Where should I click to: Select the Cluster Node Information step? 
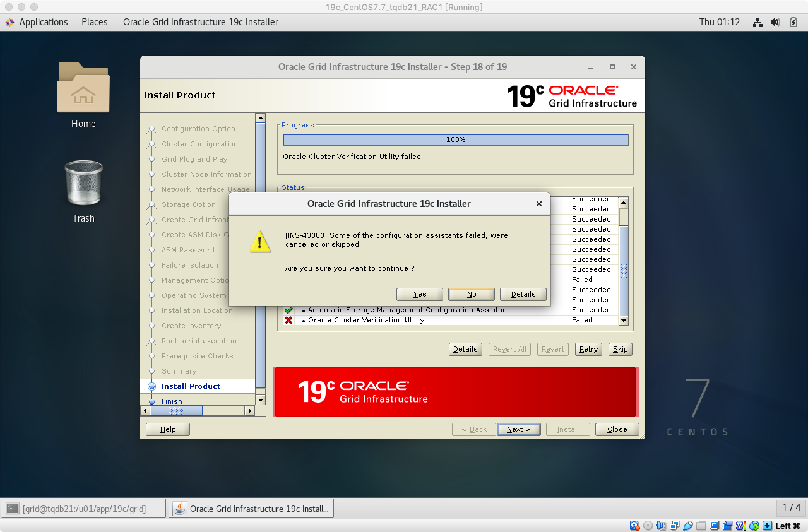[206, 174]
